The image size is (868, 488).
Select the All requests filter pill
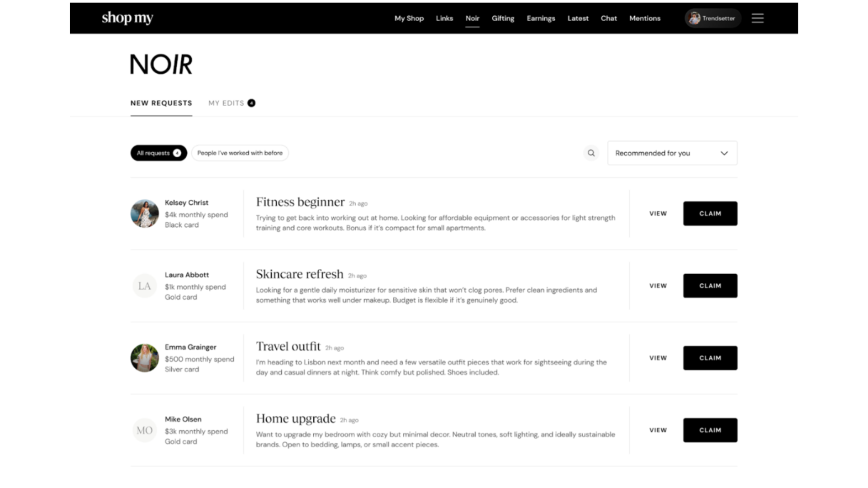tap(158, 153)
